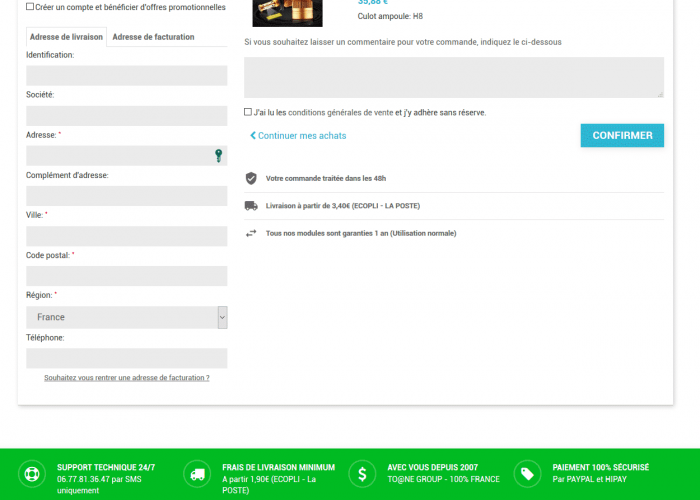
Task: Click into the order comment text area
Action: (454, 77)
